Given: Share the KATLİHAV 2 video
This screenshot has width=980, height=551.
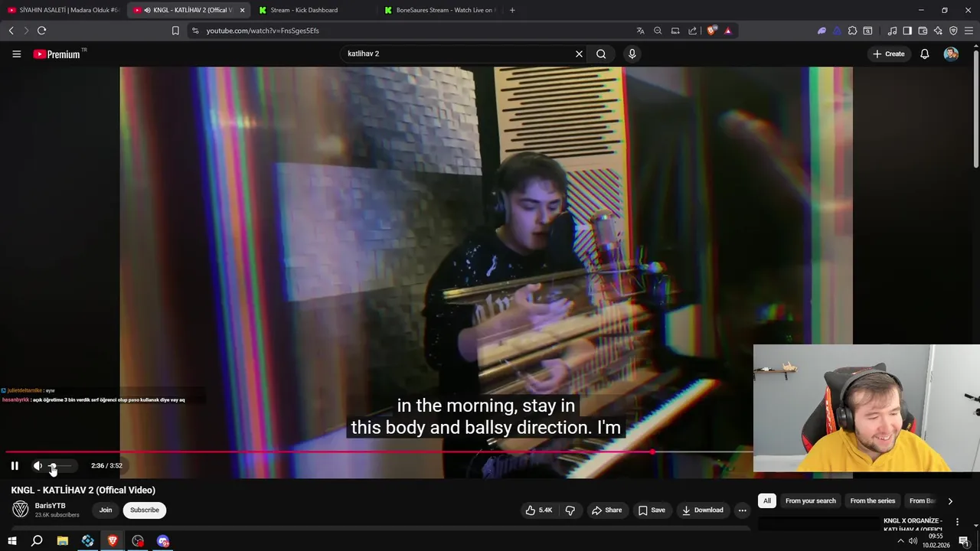Looking at the screenshot, I should pyautogui.click(x=606, y=510).
